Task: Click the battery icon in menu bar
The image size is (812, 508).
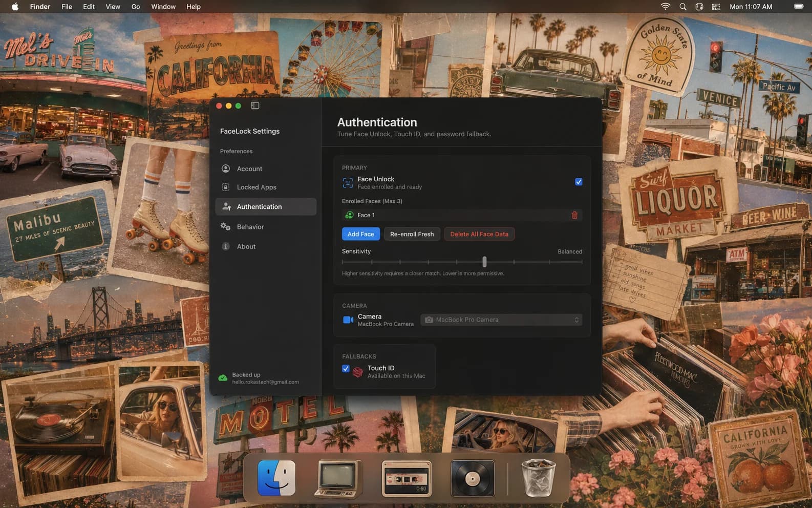Action: [x=799, y=7]
